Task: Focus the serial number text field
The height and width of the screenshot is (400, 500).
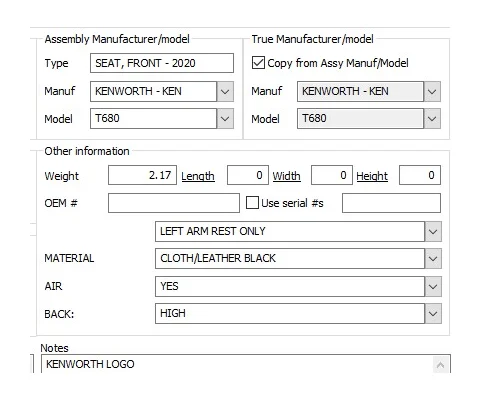Action: click(x=391, y=203)
